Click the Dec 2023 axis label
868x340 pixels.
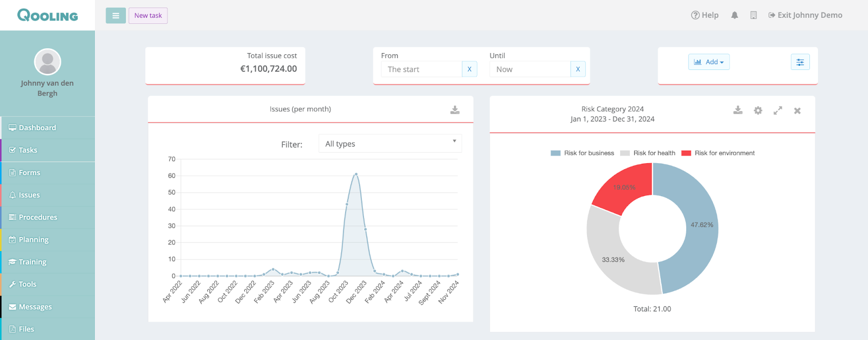(357, 292)
